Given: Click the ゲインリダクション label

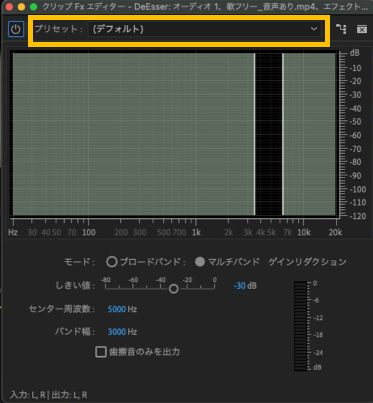Looking at the screenshot, I should point(307,262).
